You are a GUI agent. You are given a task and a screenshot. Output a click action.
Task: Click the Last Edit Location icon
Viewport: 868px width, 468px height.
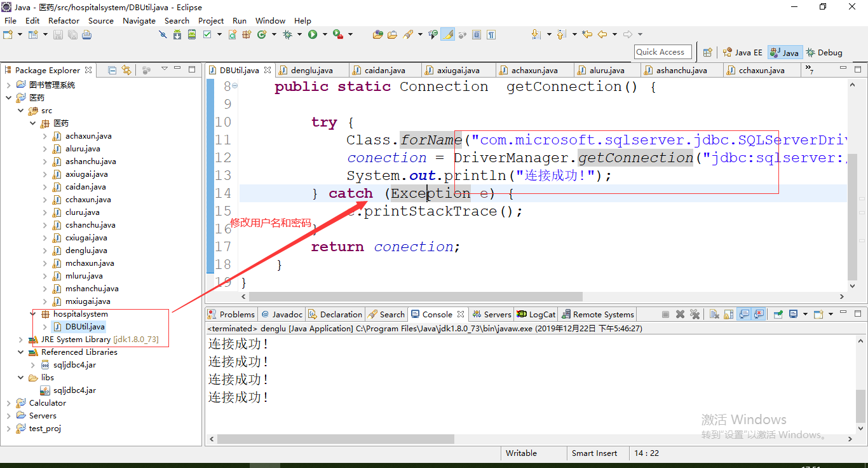tap(587, 34)
